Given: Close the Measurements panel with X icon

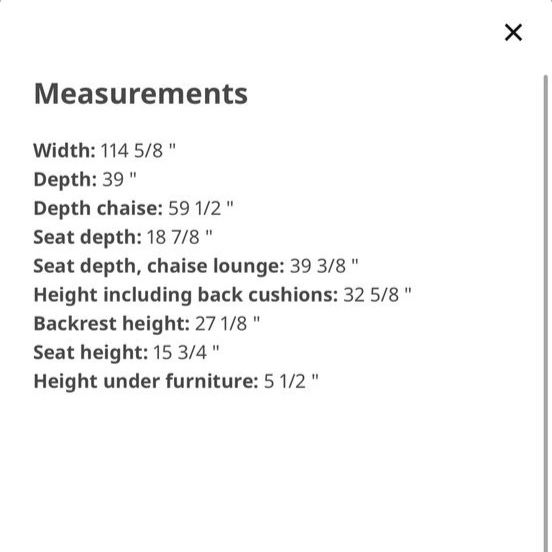Looking at the screenshot, I should pos(513,32).
